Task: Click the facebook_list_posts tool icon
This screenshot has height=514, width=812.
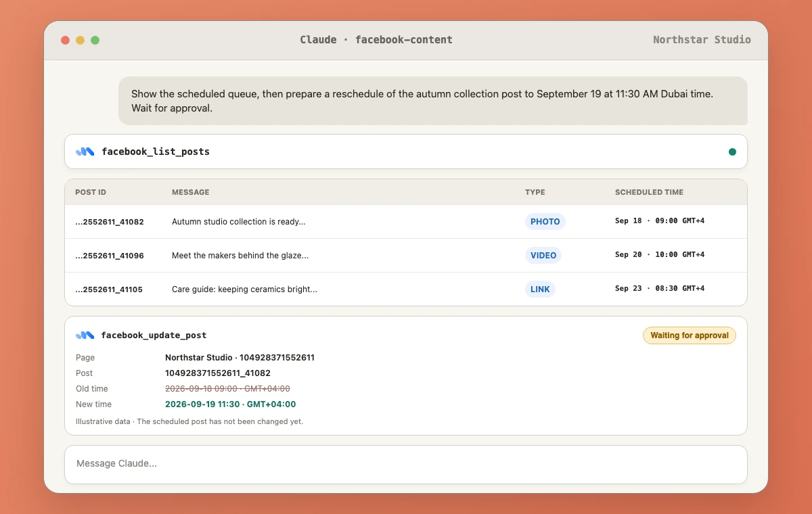Action: [x=85, y=151]
